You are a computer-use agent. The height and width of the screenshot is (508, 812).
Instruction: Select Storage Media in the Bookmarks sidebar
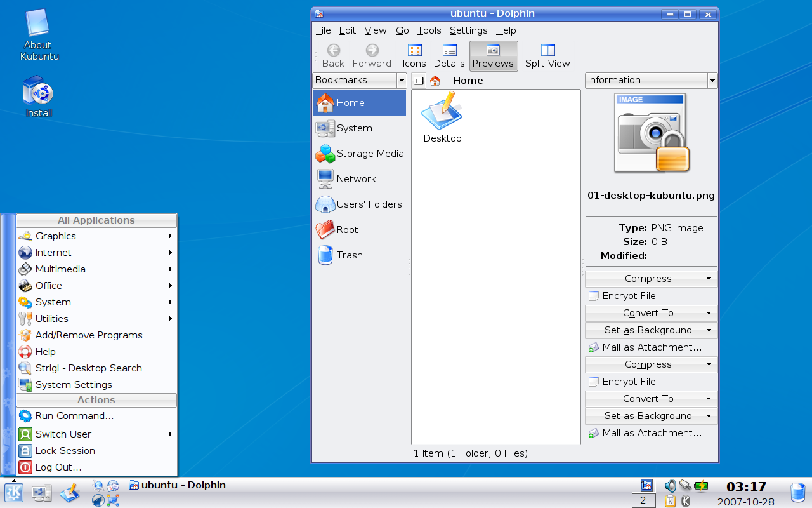360,154
